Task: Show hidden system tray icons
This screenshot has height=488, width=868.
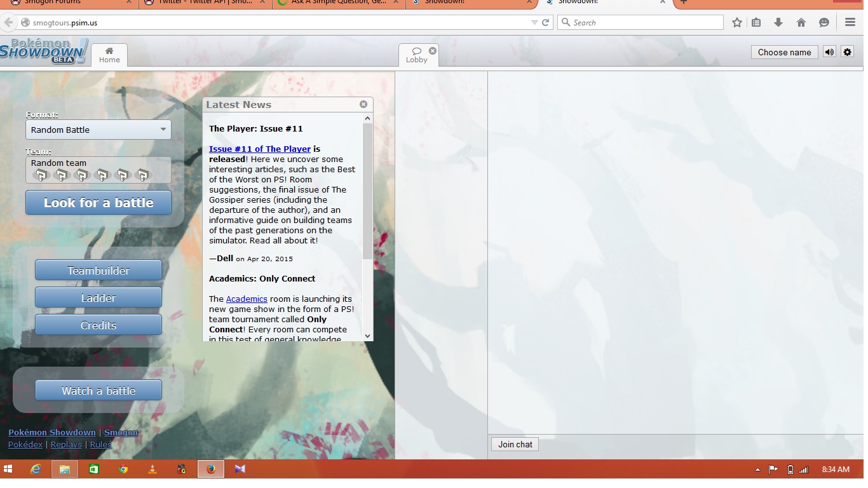Action: pyautogui.click(x=757, y=470)
